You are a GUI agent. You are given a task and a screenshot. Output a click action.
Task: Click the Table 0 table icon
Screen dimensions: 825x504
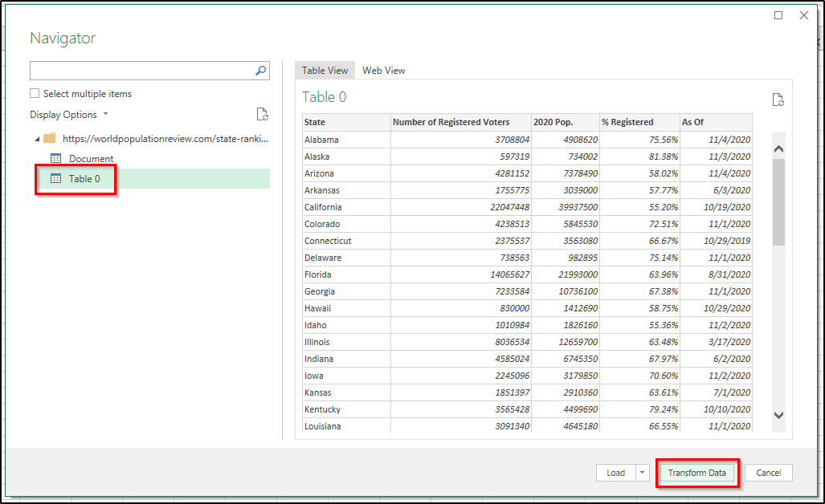pyautogui.click(x=55, y=179)
